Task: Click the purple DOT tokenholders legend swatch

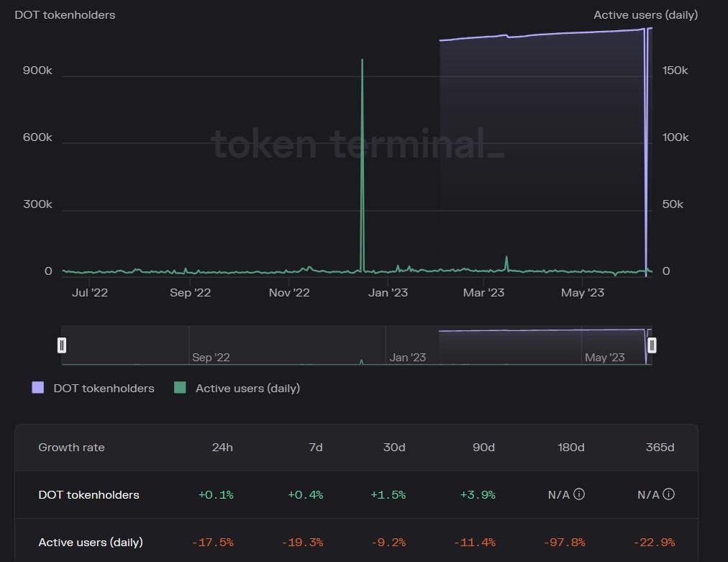Action: (38, 388)
